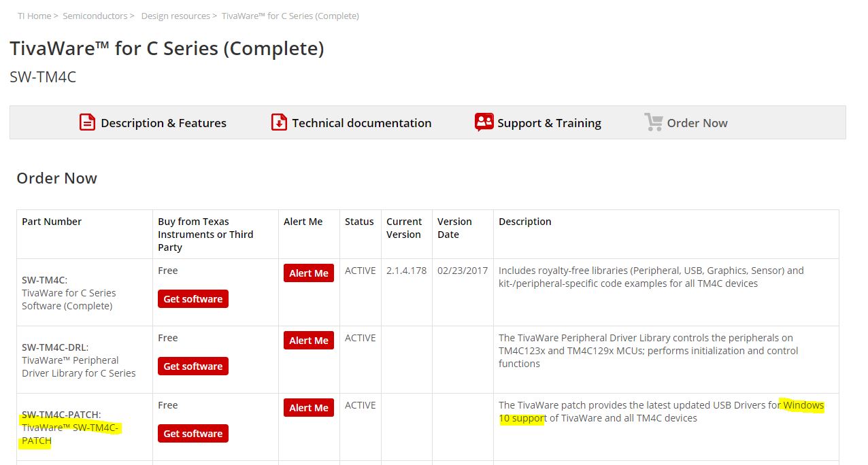Click Free price in SW-TM4C-PATCH row
The height and width of the screenshot is (465, 868).
pos(168,405)
